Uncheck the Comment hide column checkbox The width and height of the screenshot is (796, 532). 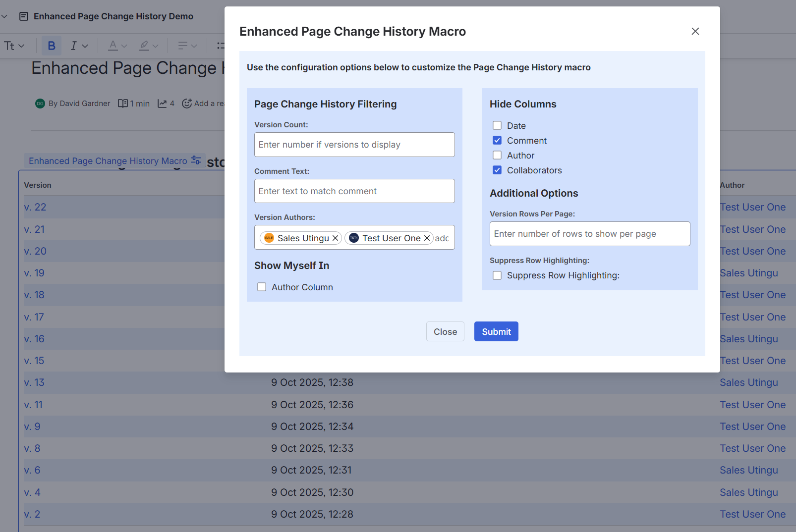coord(497,141)
